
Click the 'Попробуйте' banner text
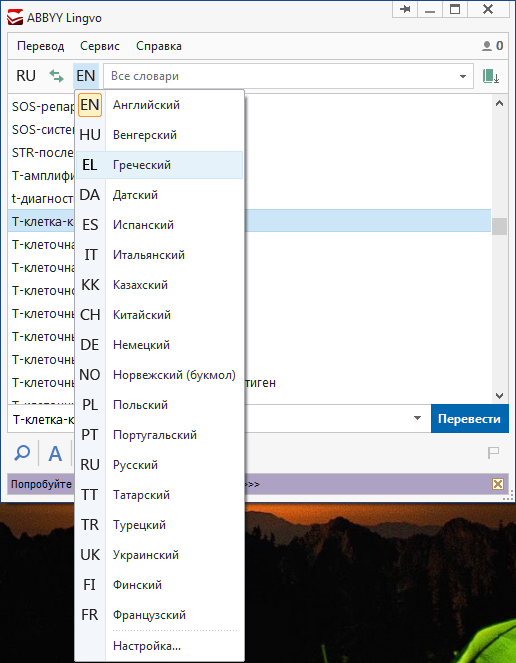click(x=41, y=484)
